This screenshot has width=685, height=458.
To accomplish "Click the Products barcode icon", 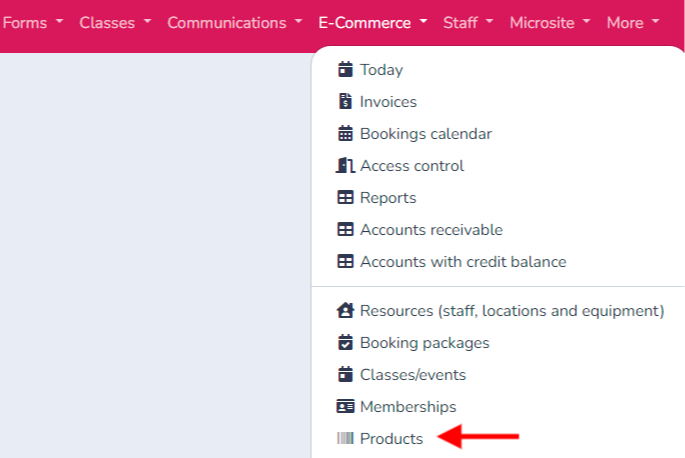I will tap(345, 438).
